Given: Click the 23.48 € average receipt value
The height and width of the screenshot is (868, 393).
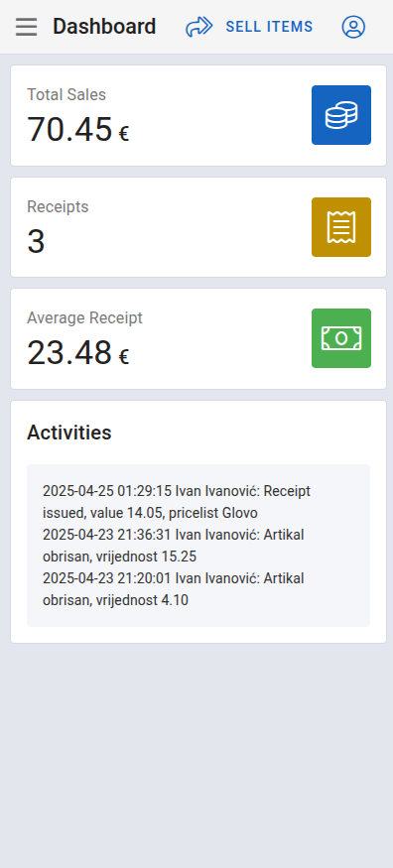Looking at the screenshot, I should pyautogui.click(x=78, y=352).
